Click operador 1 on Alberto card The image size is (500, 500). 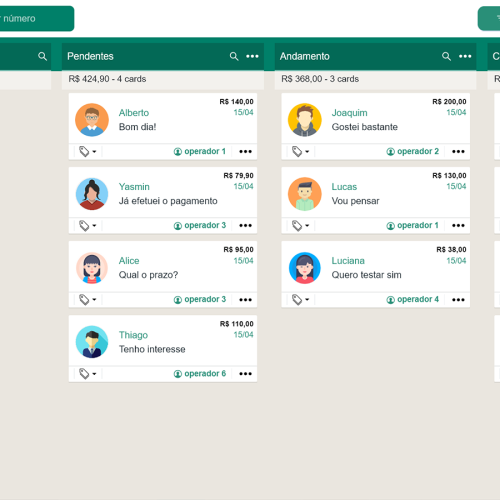point(200,151)
